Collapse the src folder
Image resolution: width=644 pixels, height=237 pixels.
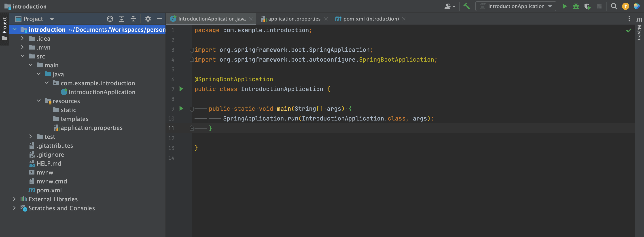point(23,56)
